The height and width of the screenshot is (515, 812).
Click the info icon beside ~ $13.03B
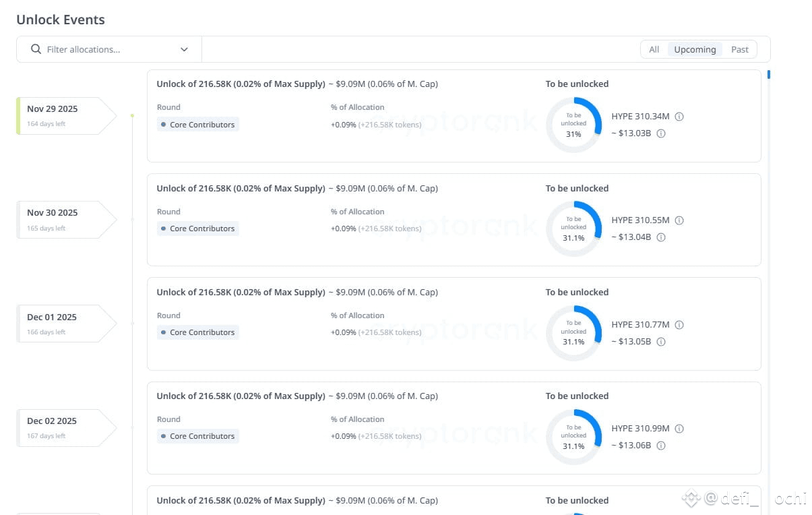click(x=661, y=133)
